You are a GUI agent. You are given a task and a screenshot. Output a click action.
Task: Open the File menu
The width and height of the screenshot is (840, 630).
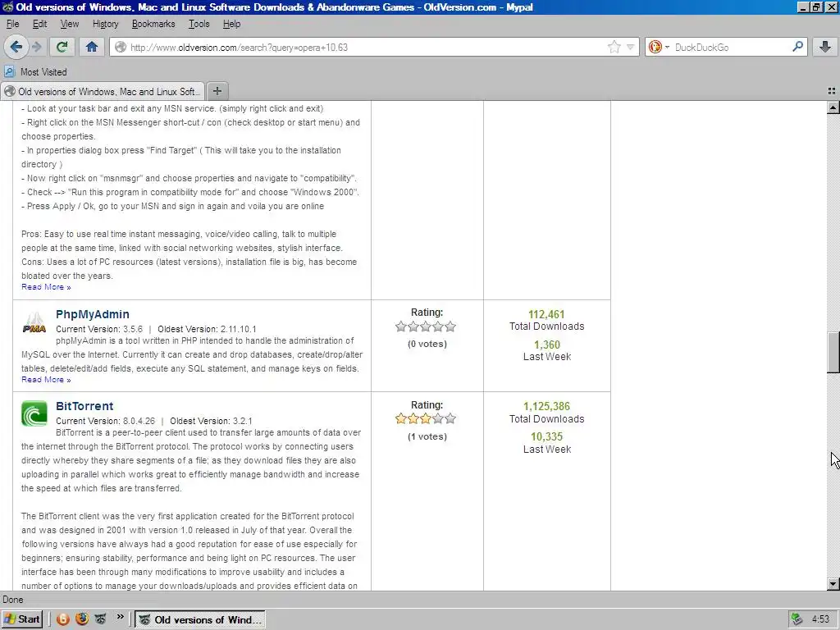point(12,24)
